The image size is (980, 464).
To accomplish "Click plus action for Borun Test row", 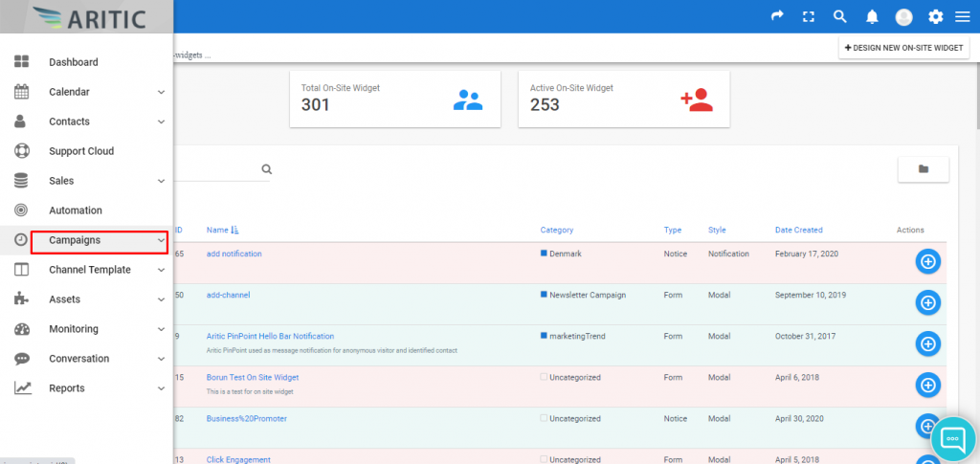I will (928, 386).
